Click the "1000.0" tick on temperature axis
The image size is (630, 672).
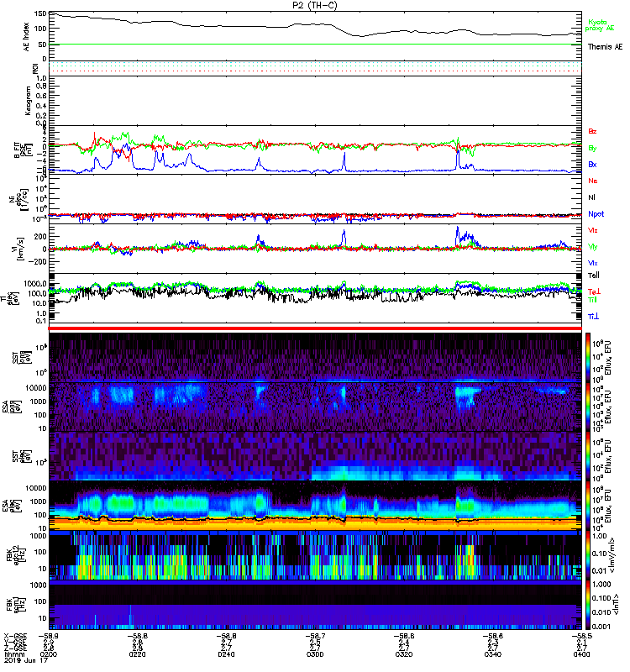[35, 283]
